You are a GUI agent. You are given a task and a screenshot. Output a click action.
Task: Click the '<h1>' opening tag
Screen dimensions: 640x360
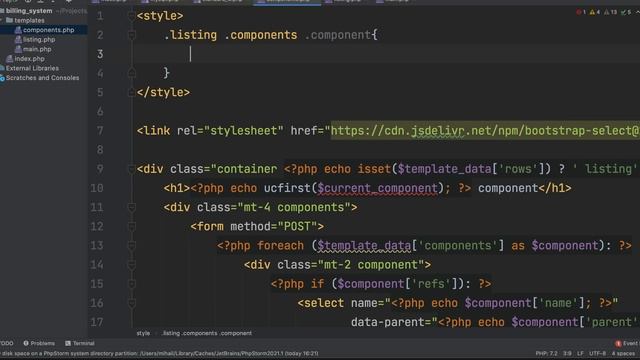[x=177, y=188]
